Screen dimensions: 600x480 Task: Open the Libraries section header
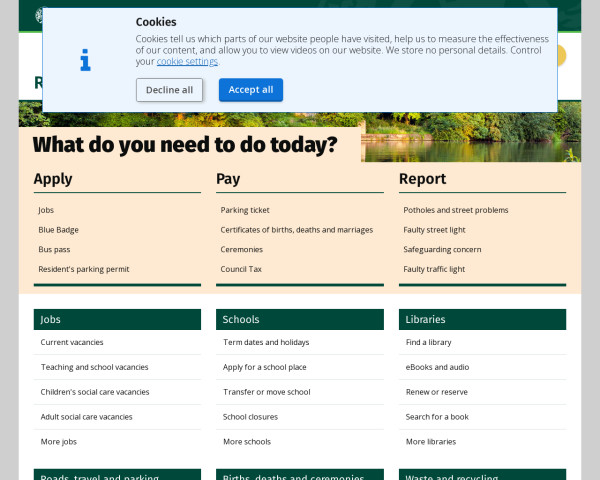425,320
